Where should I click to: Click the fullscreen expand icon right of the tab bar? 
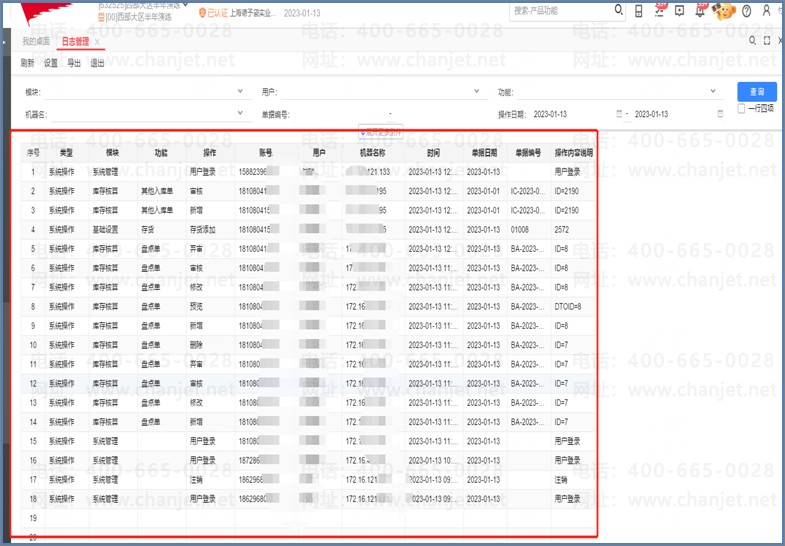(x=767, y=41)
